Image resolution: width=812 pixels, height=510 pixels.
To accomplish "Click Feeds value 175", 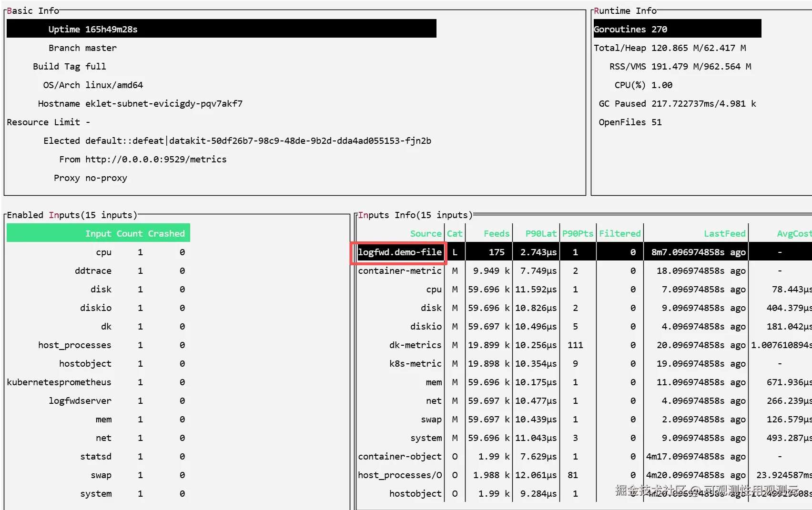I will (x=497, y=252).
